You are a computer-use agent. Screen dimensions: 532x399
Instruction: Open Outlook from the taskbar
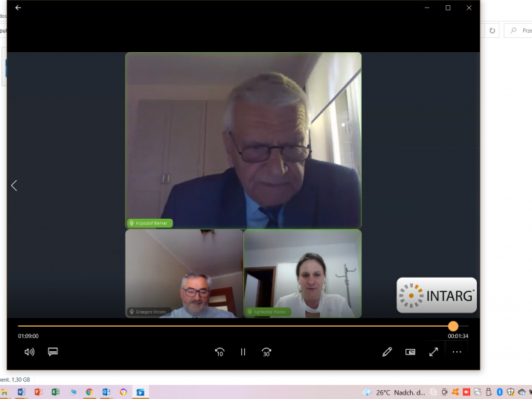point(106,392)
